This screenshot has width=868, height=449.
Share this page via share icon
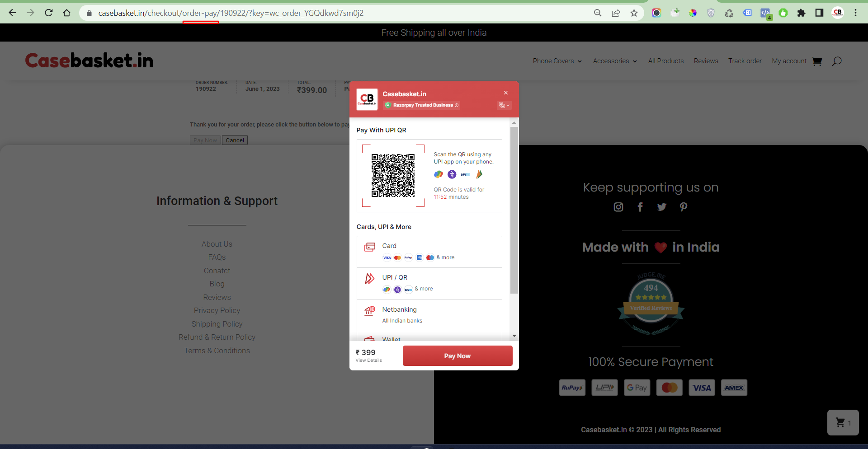point(616,13)
